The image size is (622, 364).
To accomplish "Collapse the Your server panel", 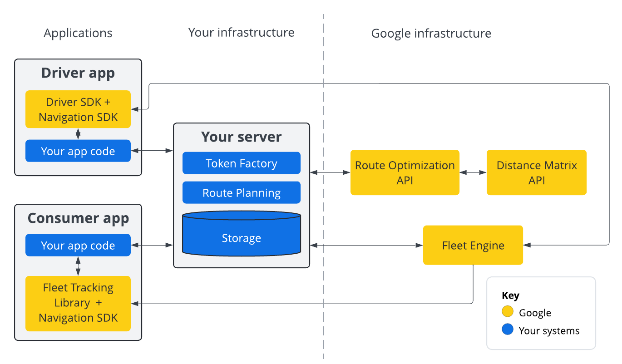I will pos(241,137).
